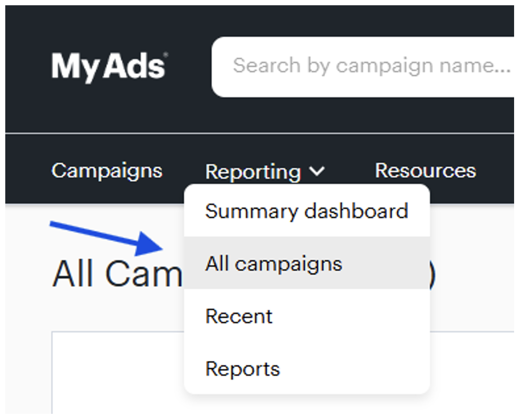
Task: Click the registered trademark symbol beside MyAds
Action: [166, 54]
